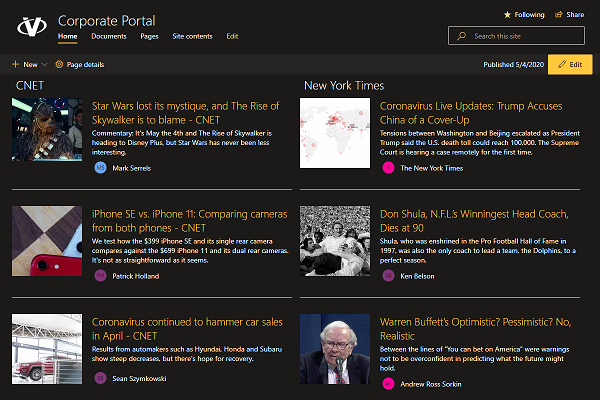Click Mark Serrels author avatar
This screenshot has width=600, height=400.
pos(100,168)
